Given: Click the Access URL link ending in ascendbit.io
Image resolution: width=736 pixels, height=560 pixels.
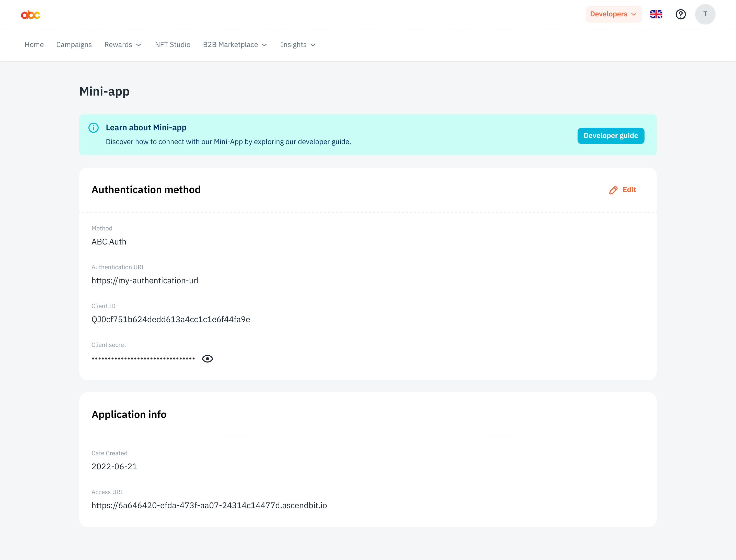Looking at the screenshot, I should pos(209,505).
